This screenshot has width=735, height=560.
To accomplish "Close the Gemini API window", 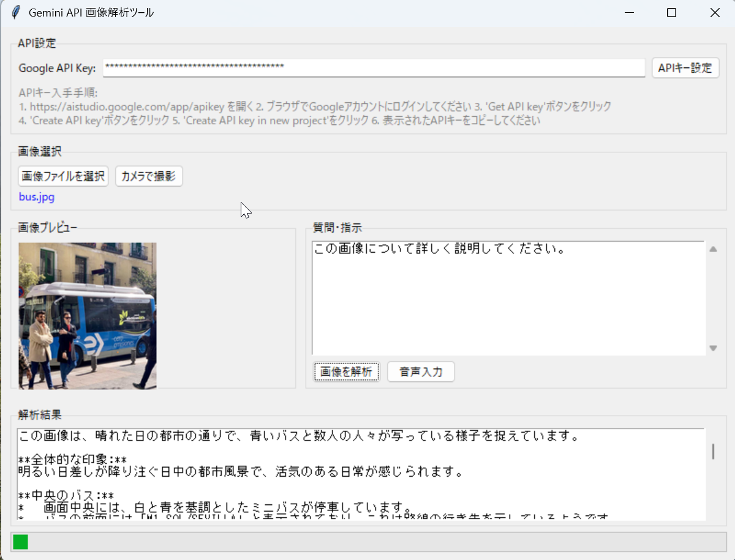I will pos(714,12).
